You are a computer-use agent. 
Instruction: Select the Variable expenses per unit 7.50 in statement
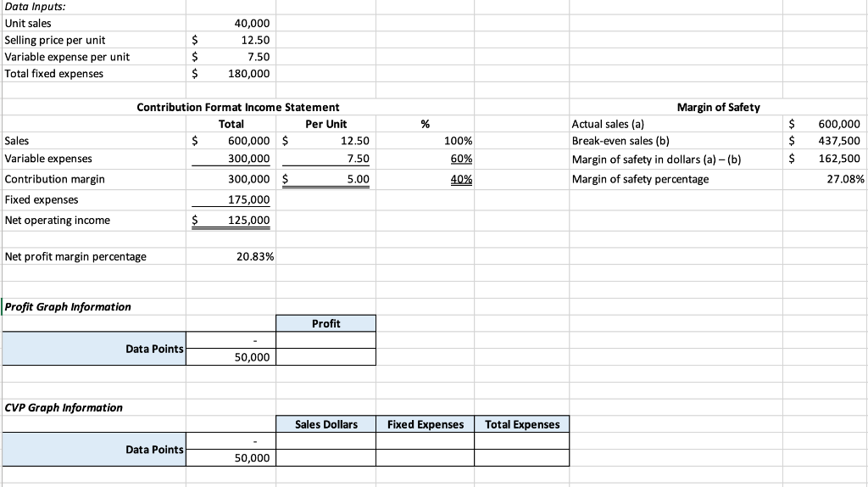click(359, 159)
